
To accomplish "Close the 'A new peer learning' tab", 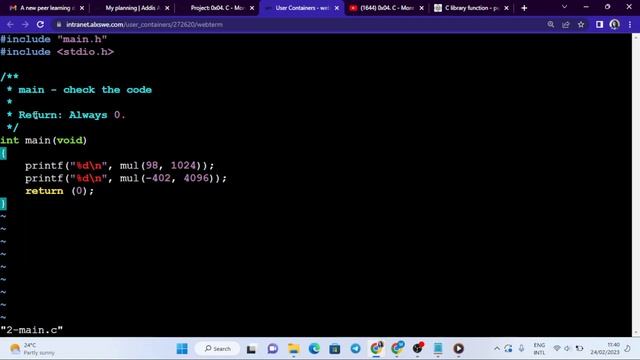I will click(x=82, y=8).
